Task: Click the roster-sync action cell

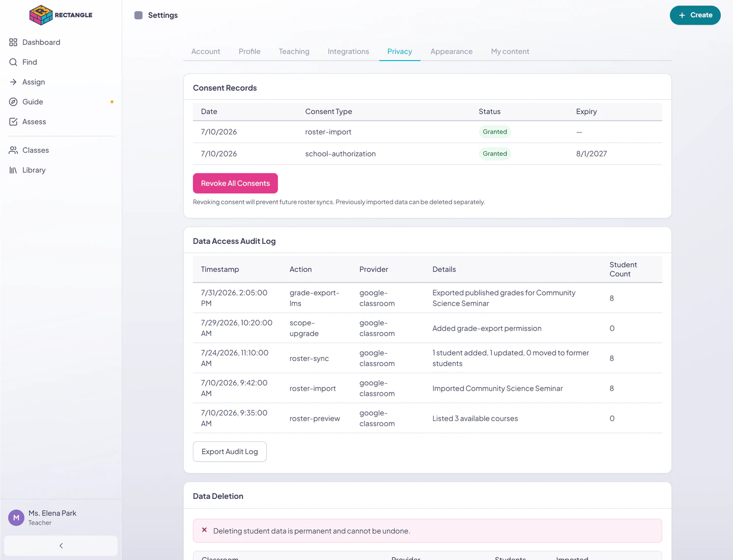Action: (309, 358)
